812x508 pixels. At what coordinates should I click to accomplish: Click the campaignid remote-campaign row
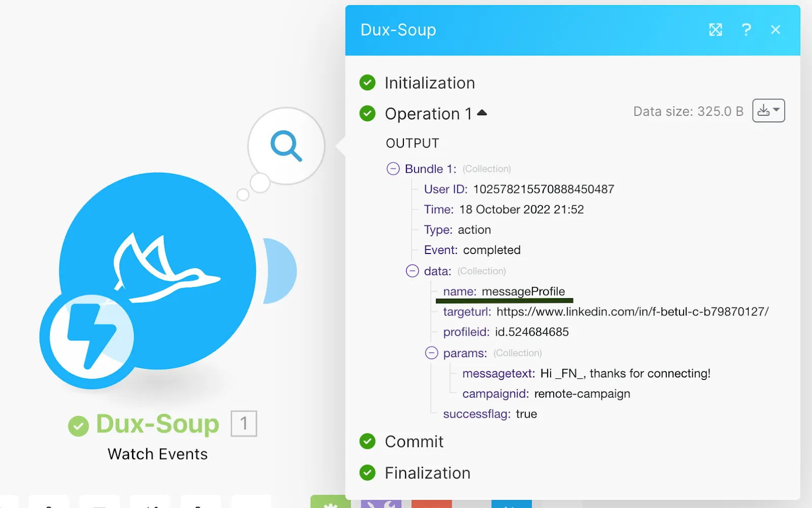coord(546,394)
